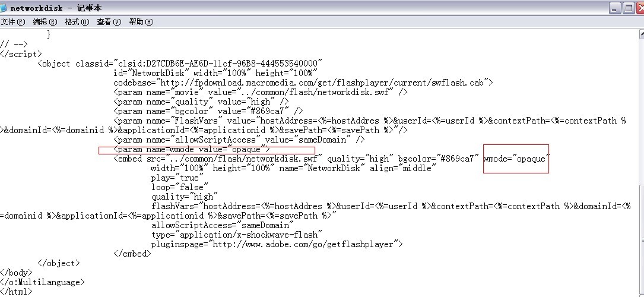The height and width of the screenshot is (297, 644).
Task: Open the 帮助(H) menu
Action: (x=141, y=22)
